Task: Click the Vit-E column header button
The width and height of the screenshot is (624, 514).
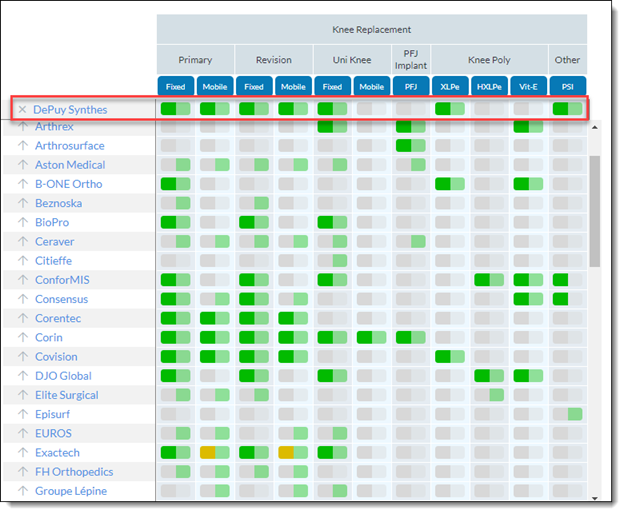Action: (x=528, y=86)
